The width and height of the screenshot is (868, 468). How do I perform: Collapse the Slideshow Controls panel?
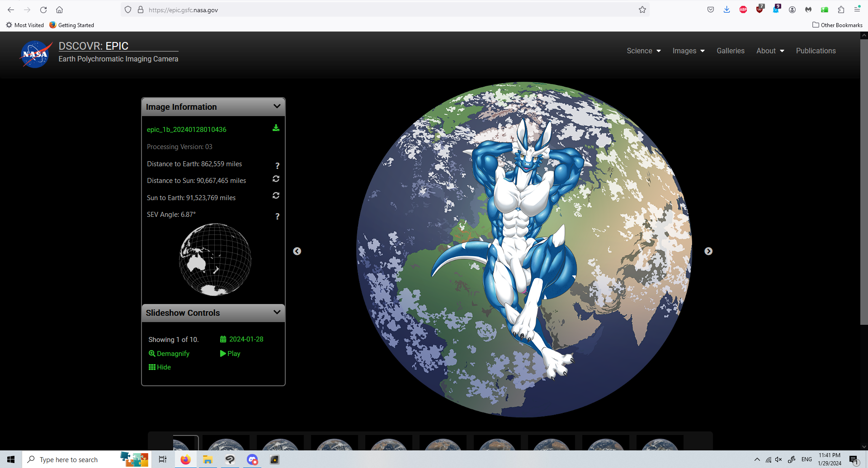277,312
